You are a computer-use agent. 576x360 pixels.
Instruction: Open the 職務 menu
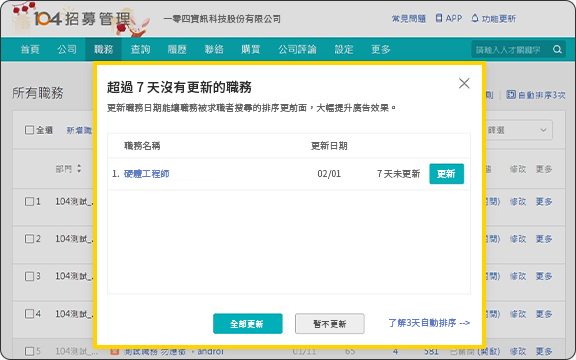[104, 49]
